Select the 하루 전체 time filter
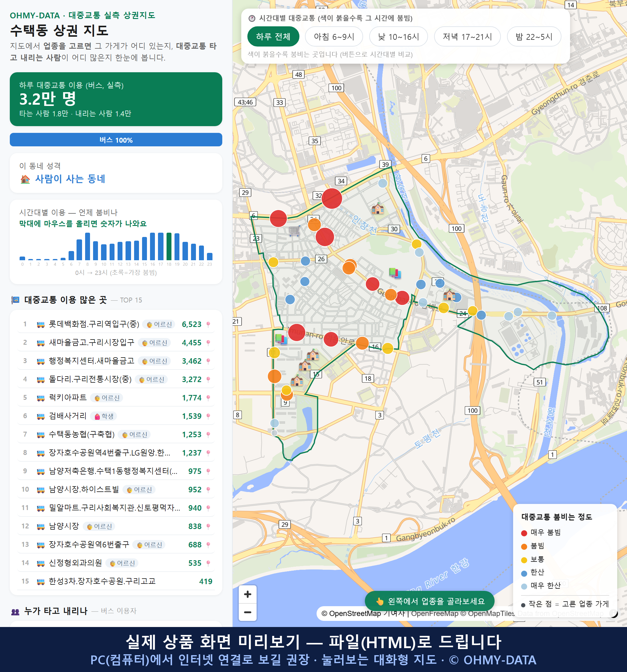This screenshot has width=627, height=672. 273,36
